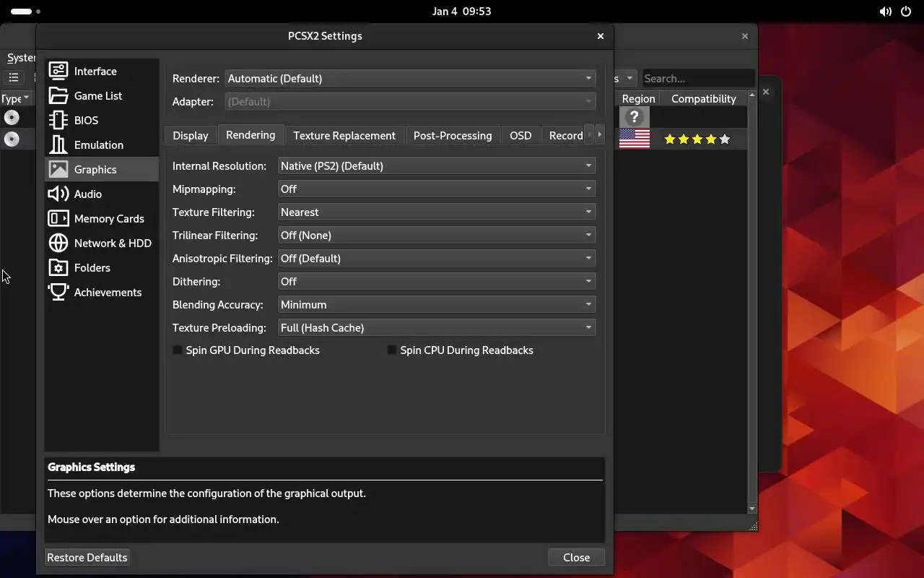Click the volume icon in the top bar
Viewport: 924px width, 578px height.
coord(885,12)
